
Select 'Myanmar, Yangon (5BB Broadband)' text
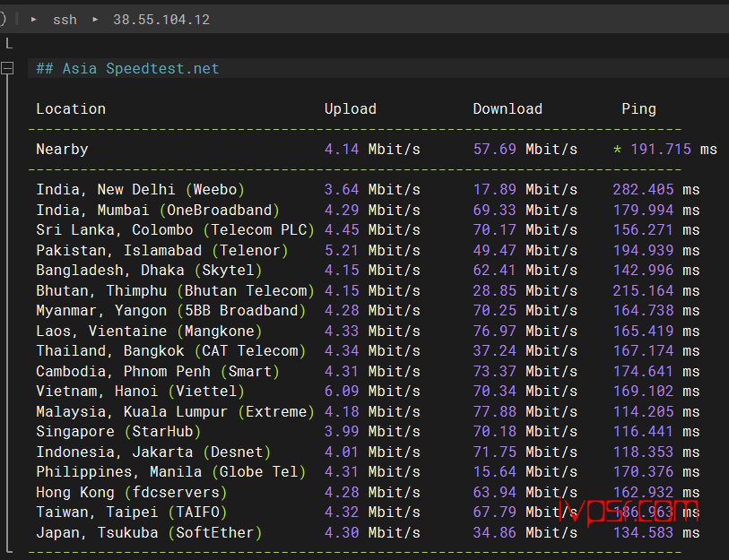[171, 310]
